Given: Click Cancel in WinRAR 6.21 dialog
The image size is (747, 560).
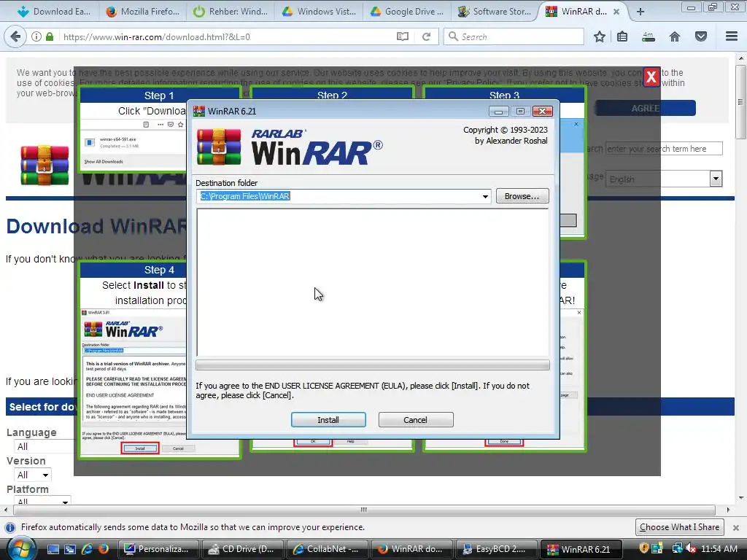Looking at the screenshot, I should click(x=415, y=420).
